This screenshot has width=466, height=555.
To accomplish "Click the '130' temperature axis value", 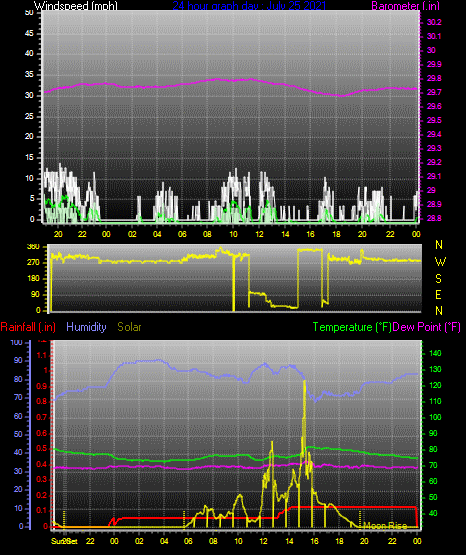I will pyautogui.click(x=435, y=369).
